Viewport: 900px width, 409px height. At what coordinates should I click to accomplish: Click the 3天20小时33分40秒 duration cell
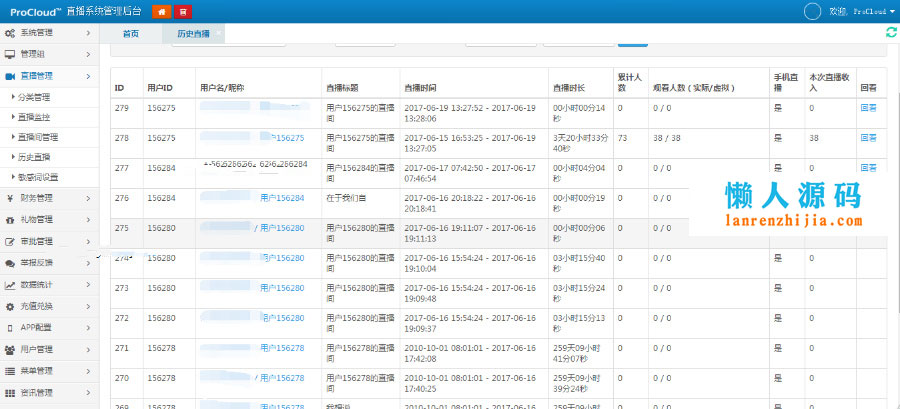(578, 143)
